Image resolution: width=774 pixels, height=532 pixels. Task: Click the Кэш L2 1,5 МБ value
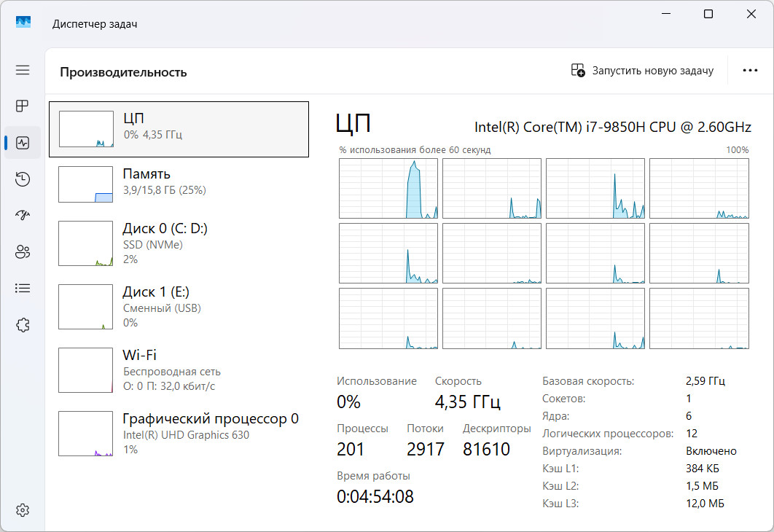tap(702, 486)
